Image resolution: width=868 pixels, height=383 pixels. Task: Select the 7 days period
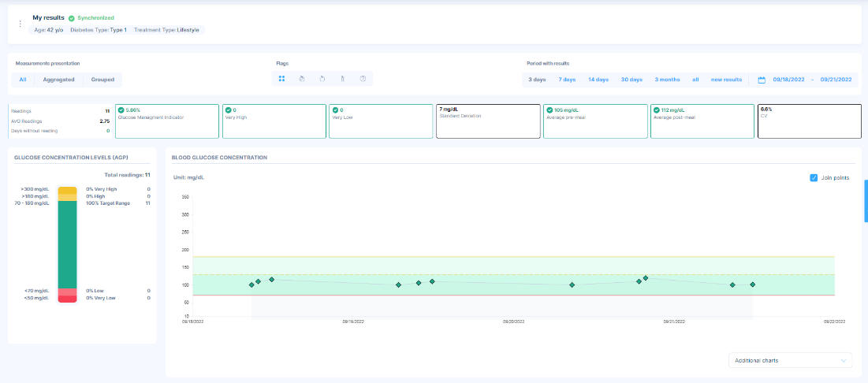pyautogui.click(x=567, y=80)
